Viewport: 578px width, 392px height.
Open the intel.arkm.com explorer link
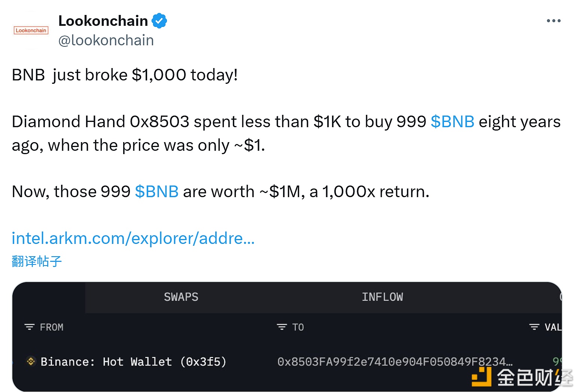point(133,238)
